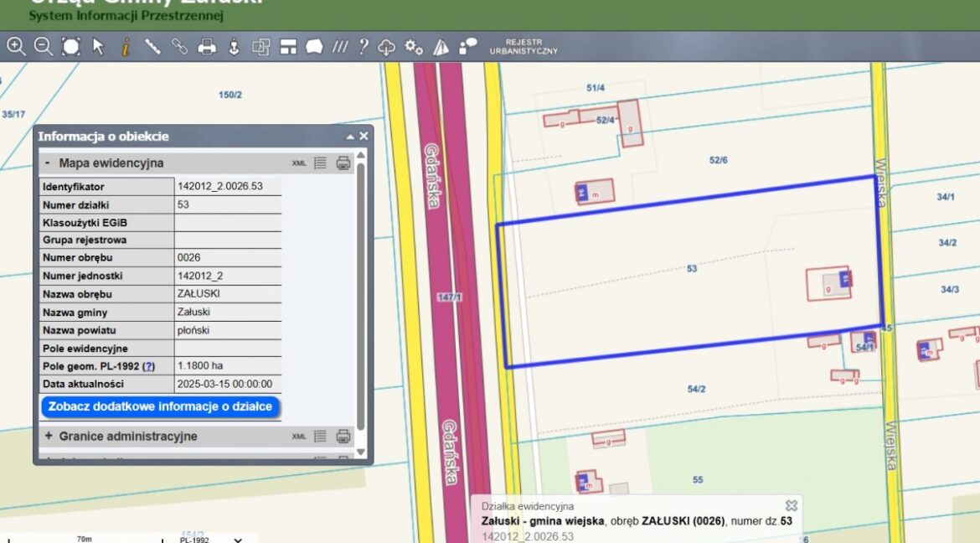Print the map using toolbar printer icon

click(x=207, y=47)
